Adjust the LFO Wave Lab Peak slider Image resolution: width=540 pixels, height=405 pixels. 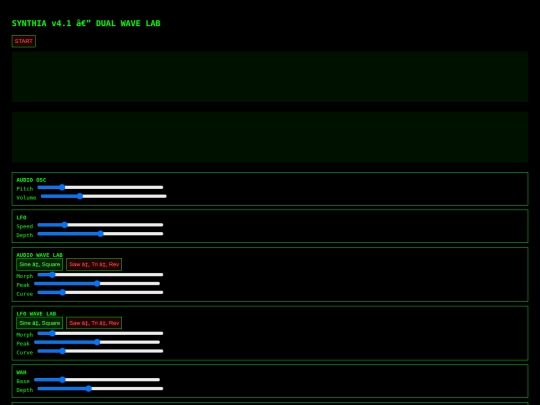click(x=97, y=342)
